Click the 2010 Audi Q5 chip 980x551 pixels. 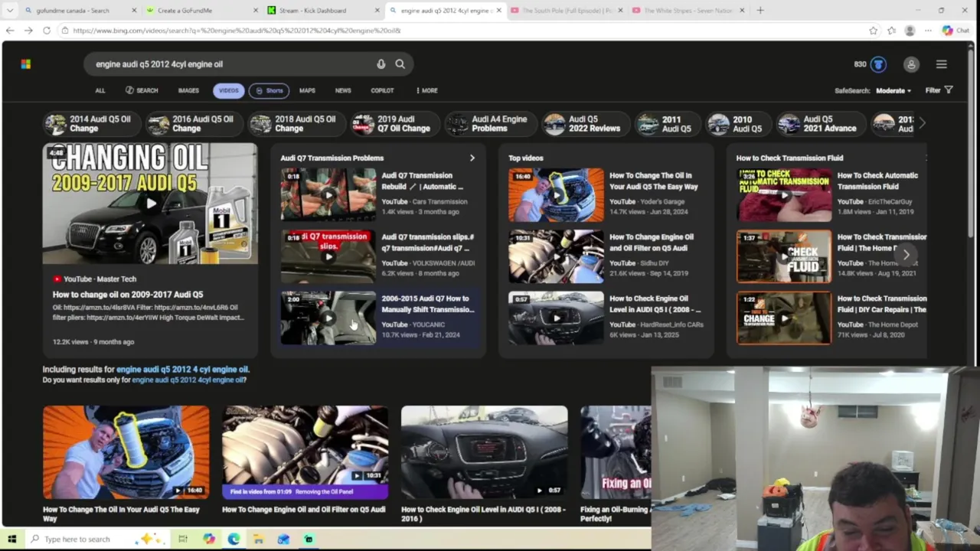tap(737, 124)
